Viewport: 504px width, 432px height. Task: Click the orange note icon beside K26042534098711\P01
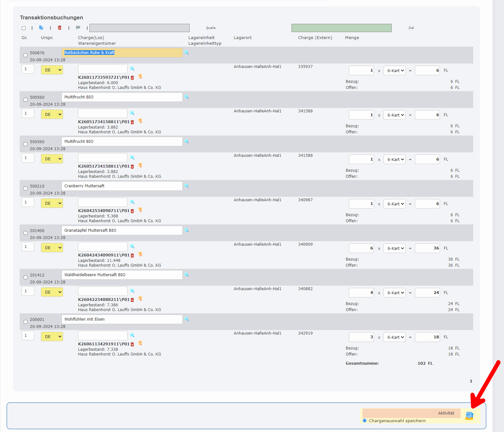(140, 210)
